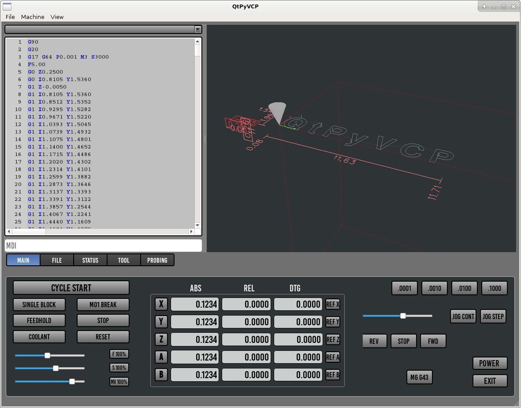Switch to the FILE tab
Screen dimensions: 532x413
[x=57, y=260]
